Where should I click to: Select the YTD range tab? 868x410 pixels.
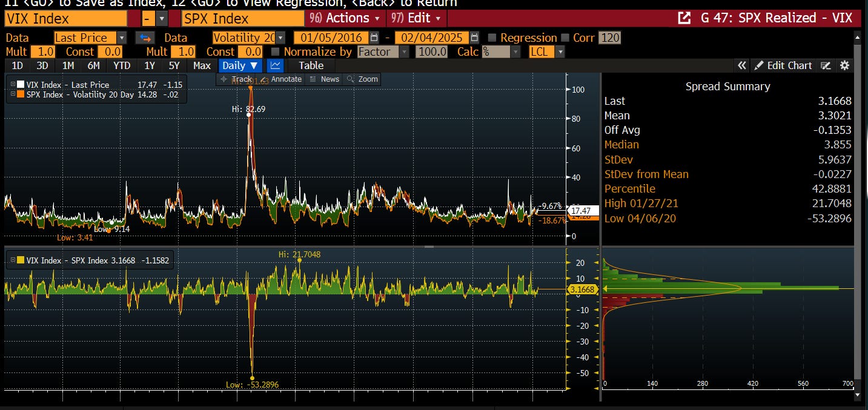[x=122, y=65]
